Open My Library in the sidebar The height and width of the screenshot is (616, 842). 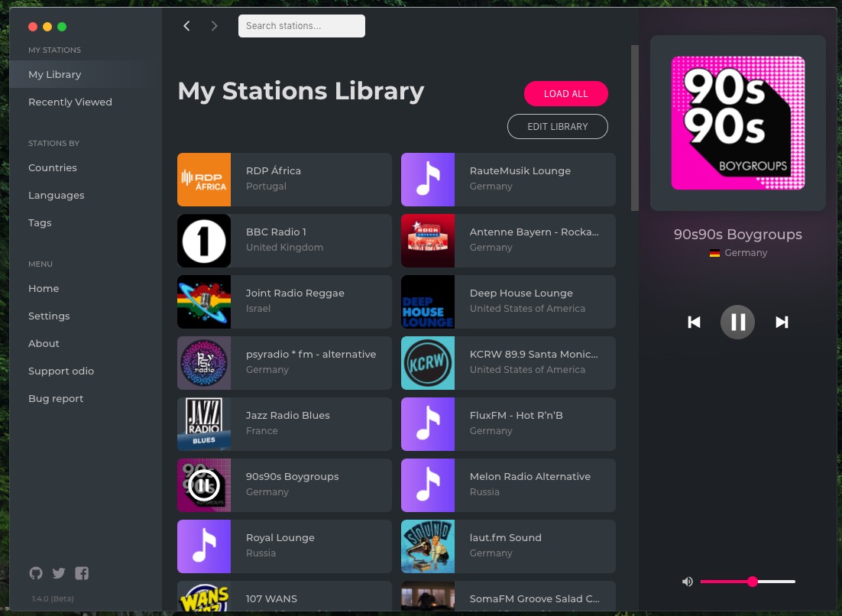click(86, 75)
